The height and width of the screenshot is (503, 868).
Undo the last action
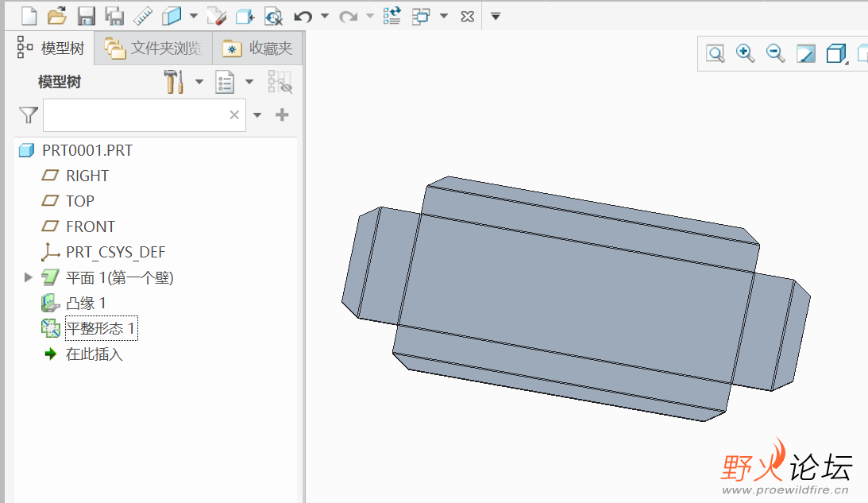click(303, 17)
